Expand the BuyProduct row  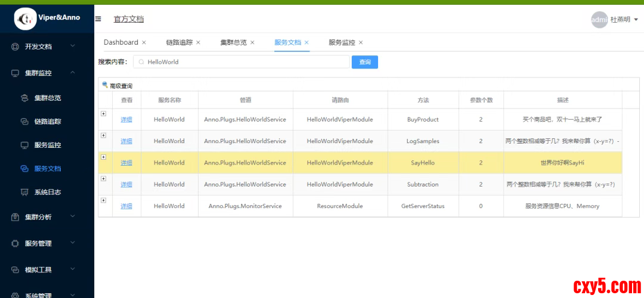pos(103,114)
